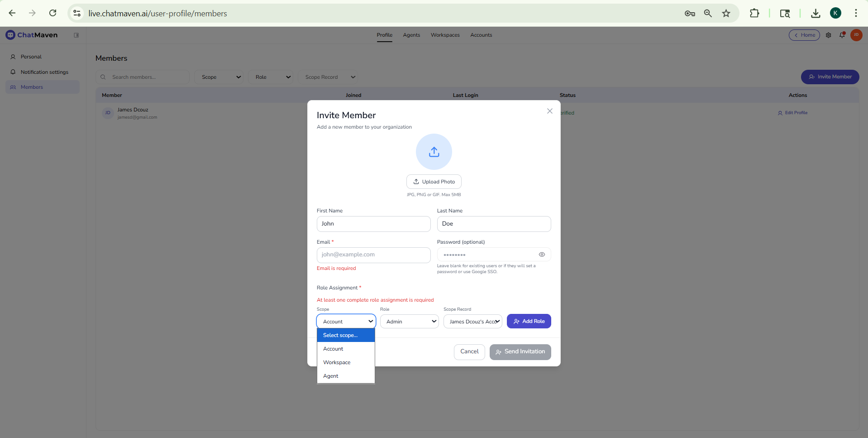Click the JD user avatar in header
The image size is (868, 438).
856,35
